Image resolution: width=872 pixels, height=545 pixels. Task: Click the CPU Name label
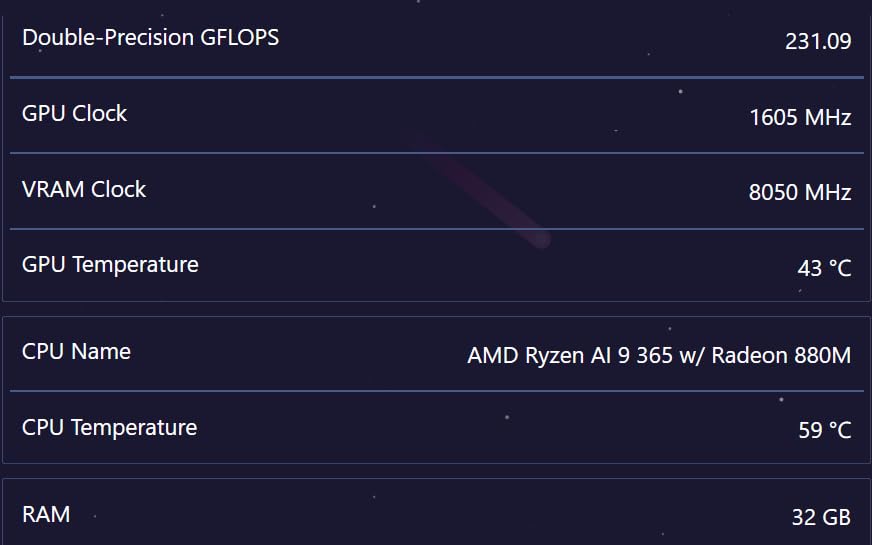click(76, 351)
